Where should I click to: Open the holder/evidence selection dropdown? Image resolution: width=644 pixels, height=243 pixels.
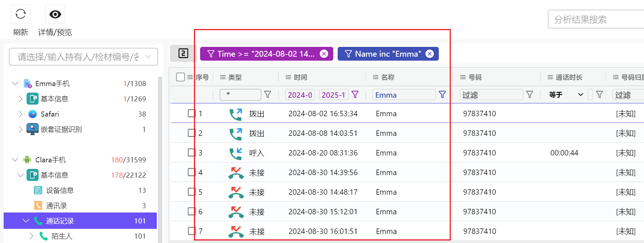pyautogui.click(x=83, y=57)
